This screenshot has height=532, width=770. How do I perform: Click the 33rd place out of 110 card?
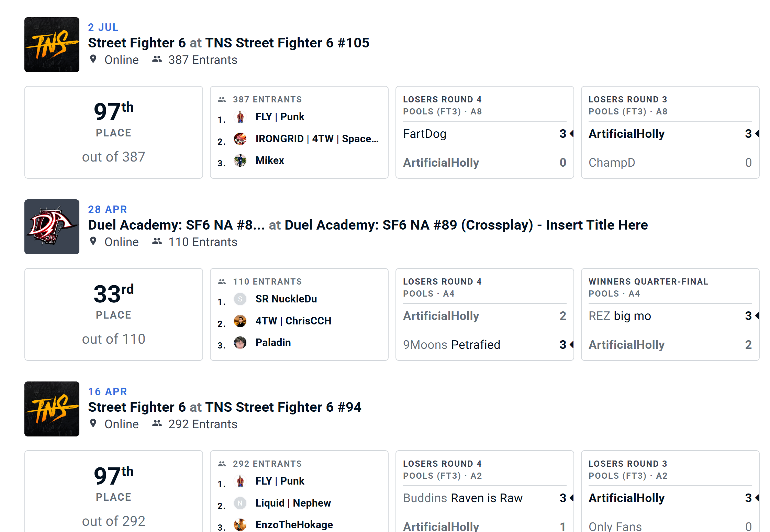pos(114,314)
